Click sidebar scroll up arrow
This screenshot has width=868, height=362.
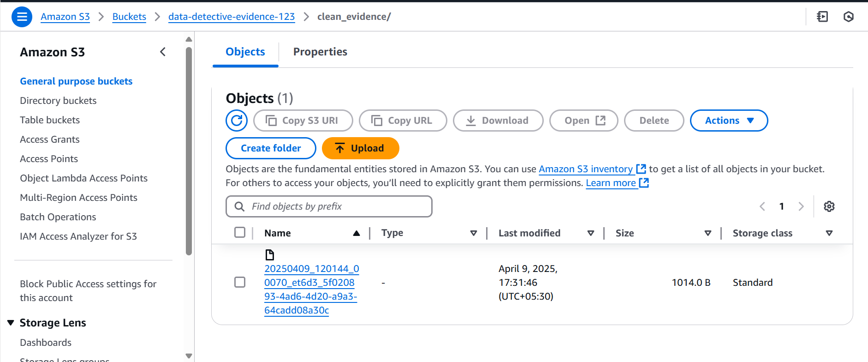[x=189, y=39]
